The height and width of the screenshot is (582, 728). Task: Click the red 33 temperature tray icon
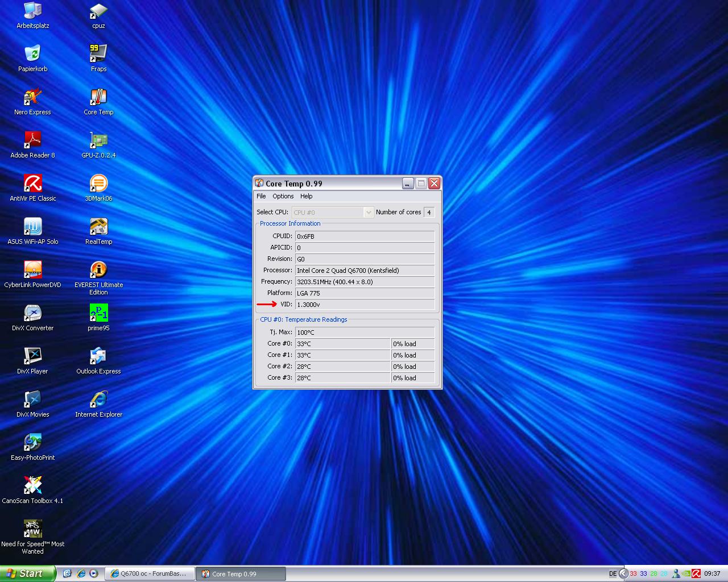click(634, 574)
